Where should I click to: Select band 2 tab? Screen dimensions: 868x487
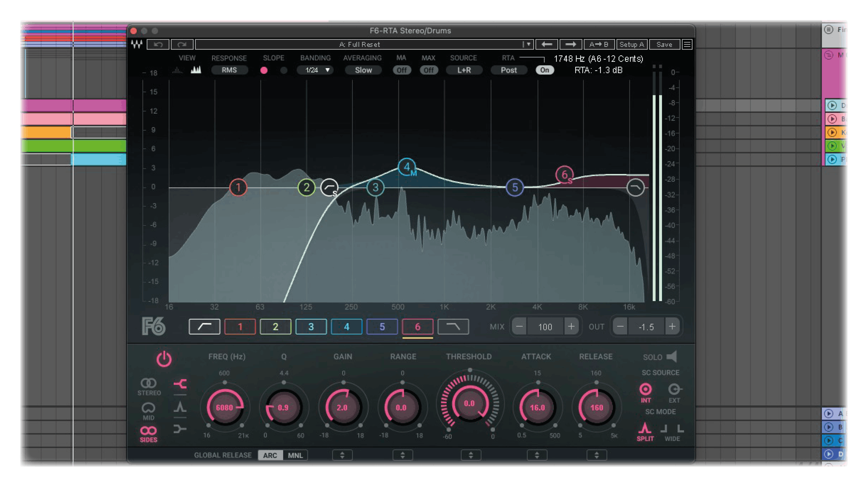pyautogui.click(x=276, y=326)
